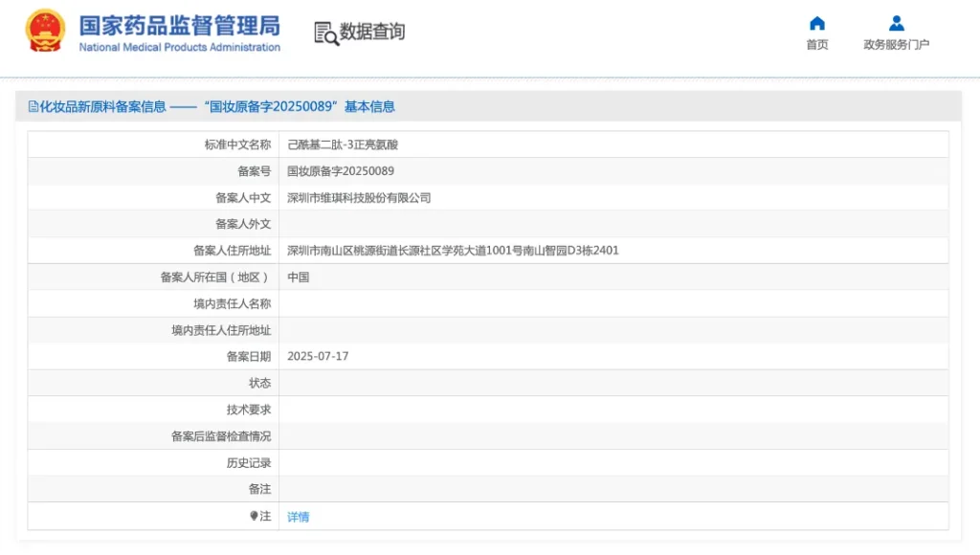Open the 详情 link

(299, 517)
